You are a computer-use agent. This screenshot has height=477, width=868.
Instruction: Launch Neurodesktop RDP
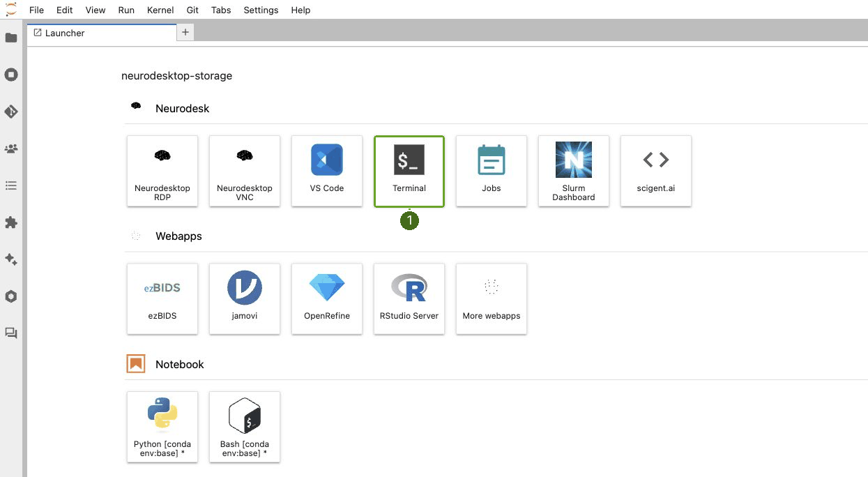(x=162, y=171)
